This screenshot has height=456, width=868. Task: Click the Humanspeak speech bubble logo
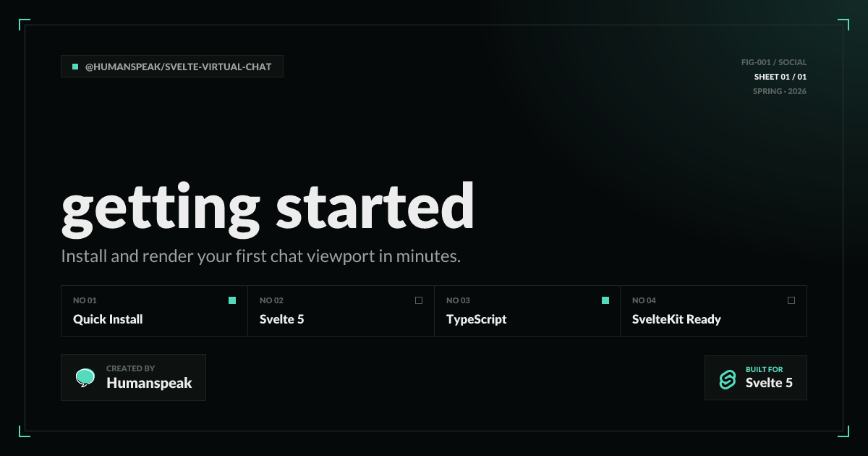(85, 377)
